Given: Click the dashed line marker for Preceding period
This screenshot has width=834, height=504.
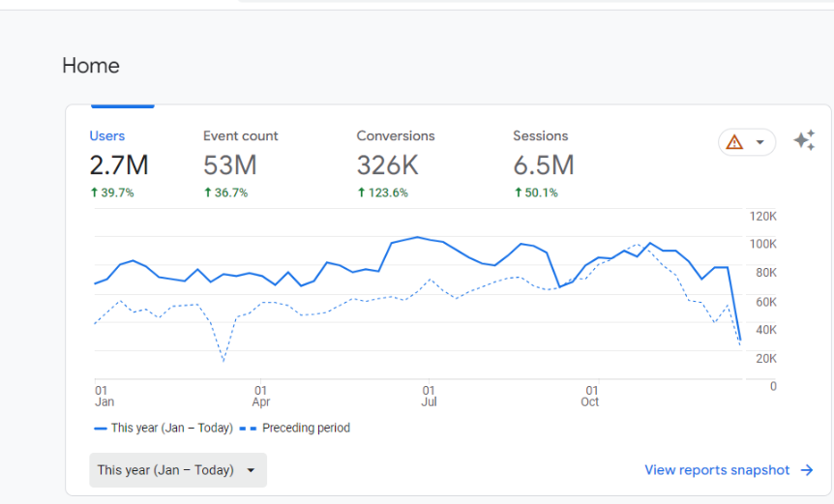Looking at the screenshot, I should point(248,428).
